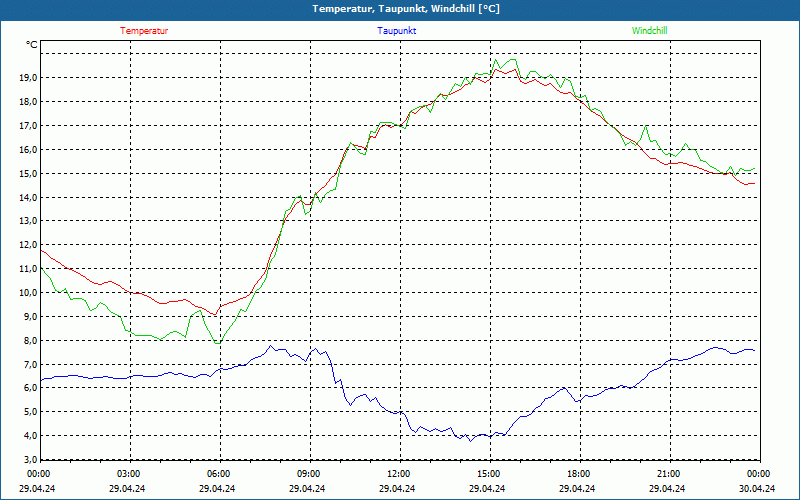Click the "11,0" y-axis value

tap(28, 269)
